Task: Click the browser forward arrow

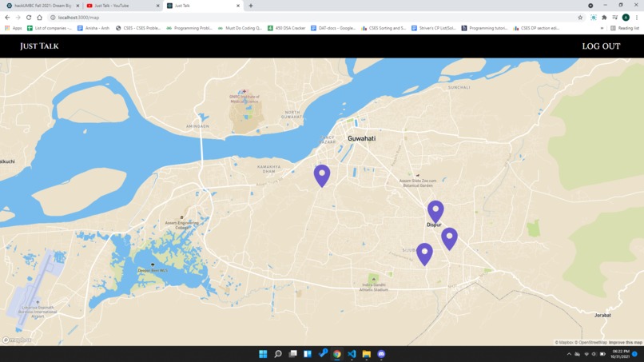Action: coord(18,18)
